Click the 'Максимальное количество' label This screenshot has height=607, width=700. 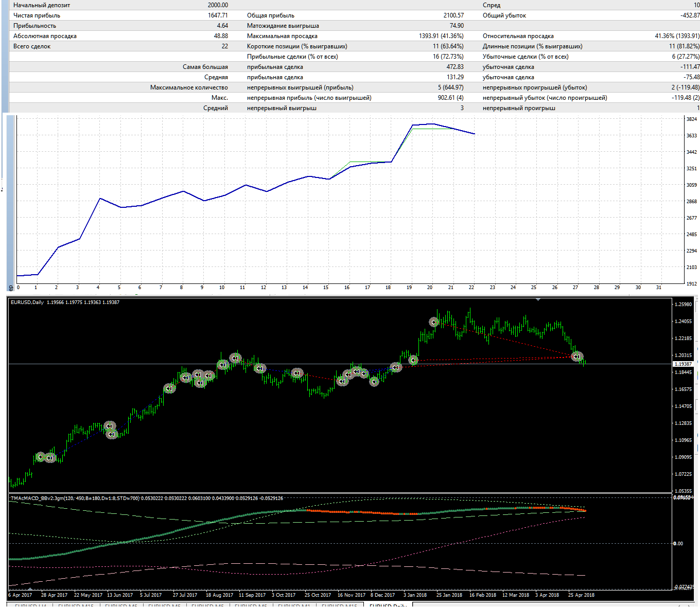click(189, 87)
